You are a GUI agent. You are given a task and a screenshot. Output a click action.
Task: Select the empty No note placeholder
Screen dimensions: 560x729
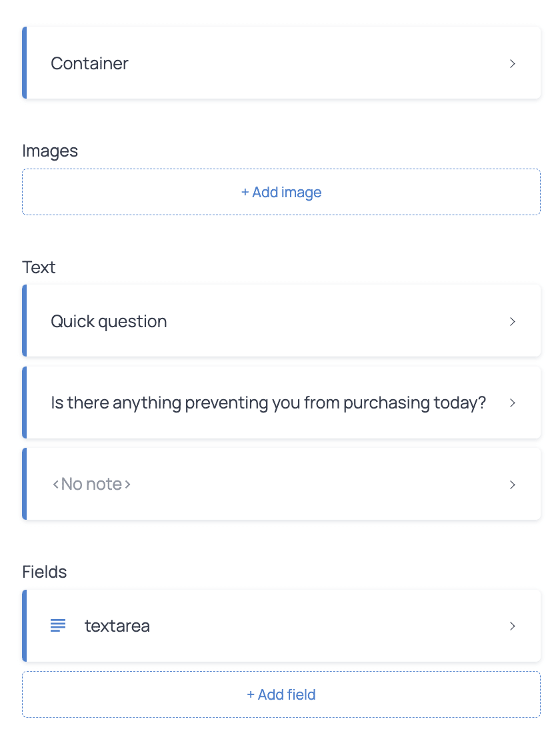91,484
